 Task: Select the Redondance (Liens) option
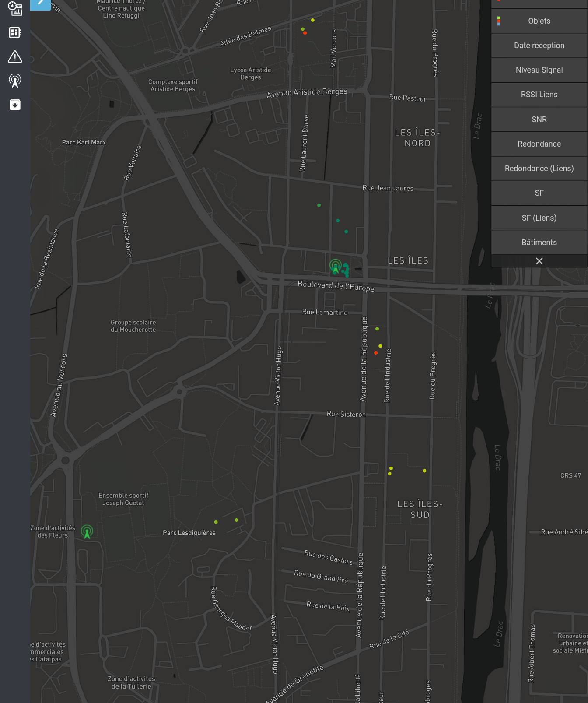[x=539, y=169]
